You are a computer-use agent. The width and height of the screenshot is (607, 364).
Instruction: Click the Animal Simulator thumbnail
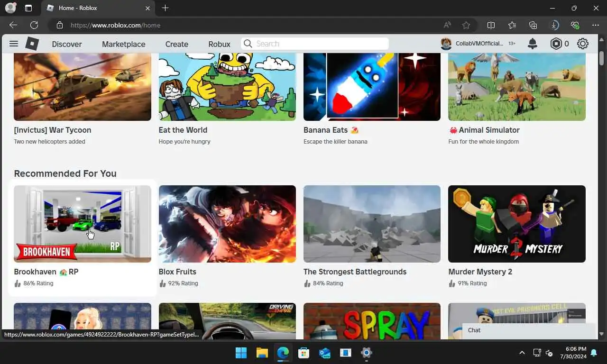coord(517,87)
